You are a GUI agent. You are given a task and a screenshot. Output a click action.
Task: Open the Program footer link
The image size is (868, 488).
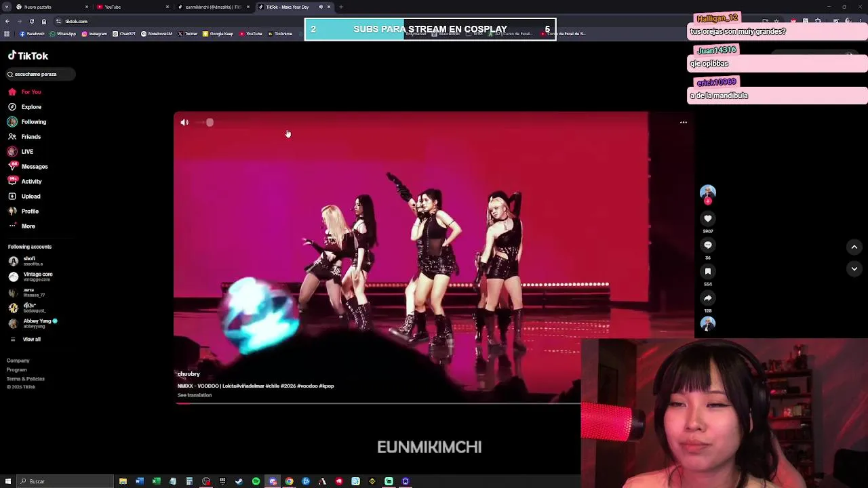pyautogui.click(x=17, y=369)
